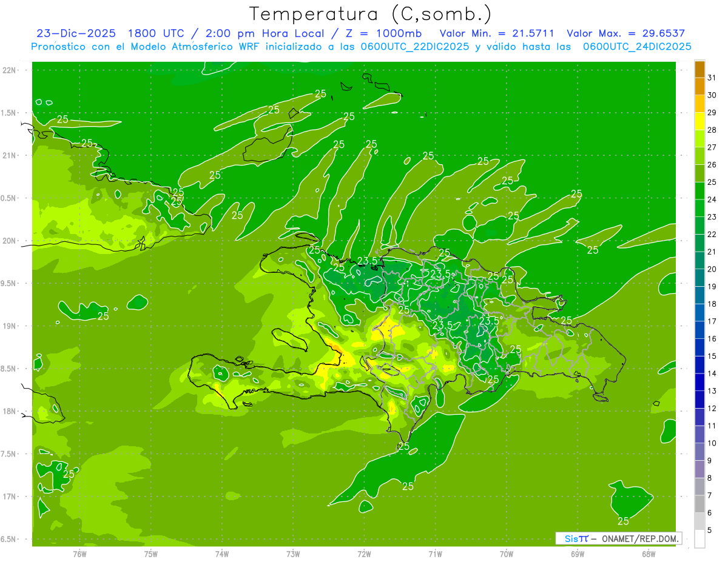
Task: Click the '70W' longitude axis label
Action: coord(507,554)
